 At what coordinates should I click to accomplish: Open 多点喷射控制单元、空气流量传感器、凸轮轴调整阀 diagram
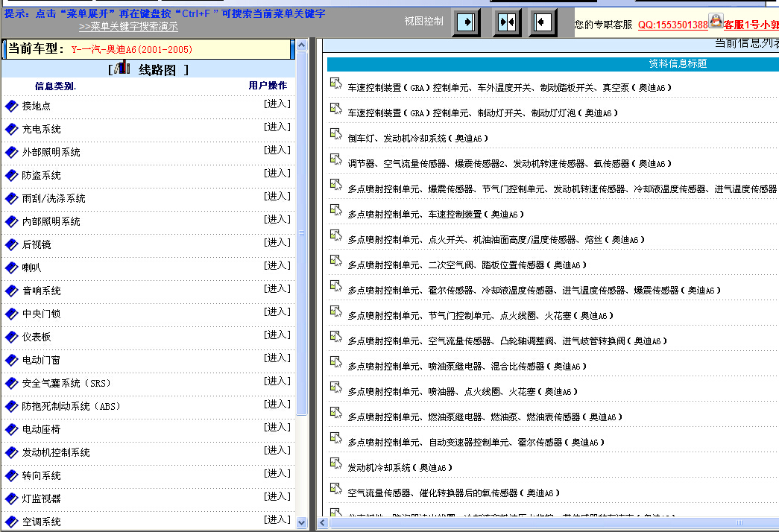tap(507, 341)
